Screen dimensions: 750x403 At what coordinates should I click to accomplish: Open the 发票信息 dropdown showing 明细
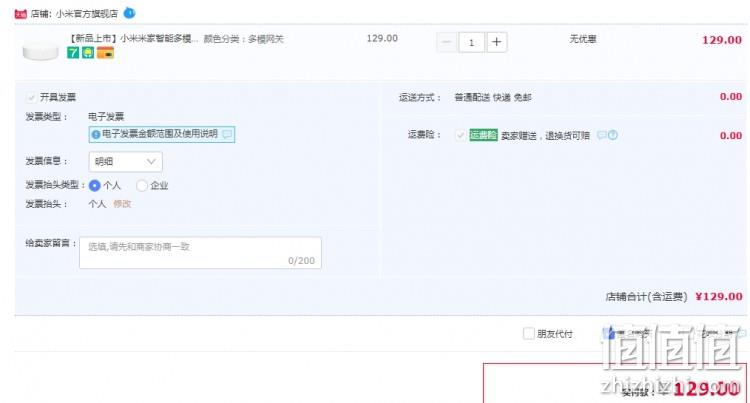125,162
